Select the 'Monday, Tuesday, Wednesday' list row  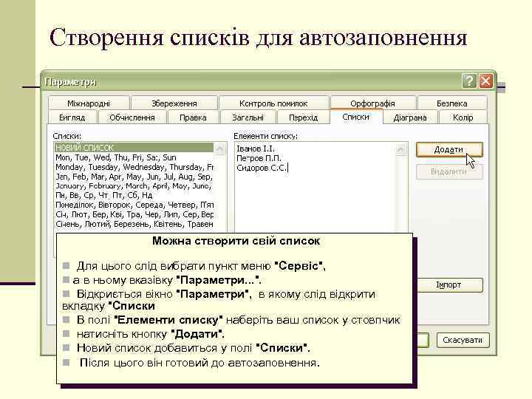[134, 167]
